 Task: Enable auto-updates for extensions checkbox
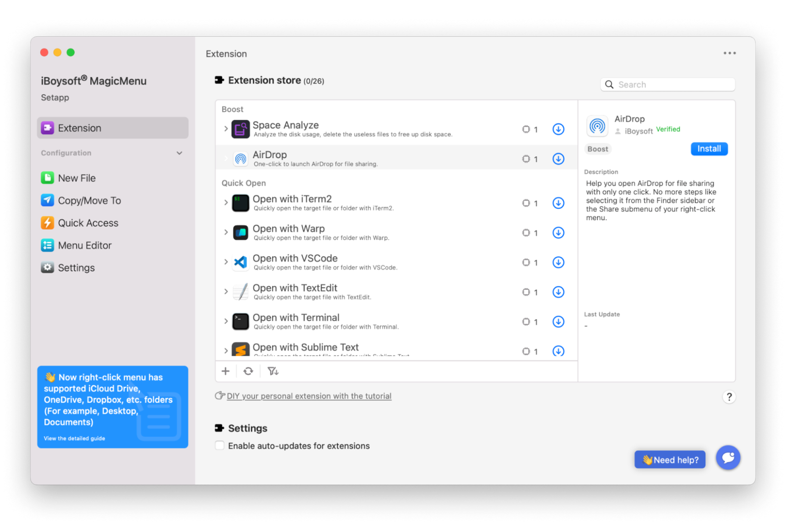(220, 445)
